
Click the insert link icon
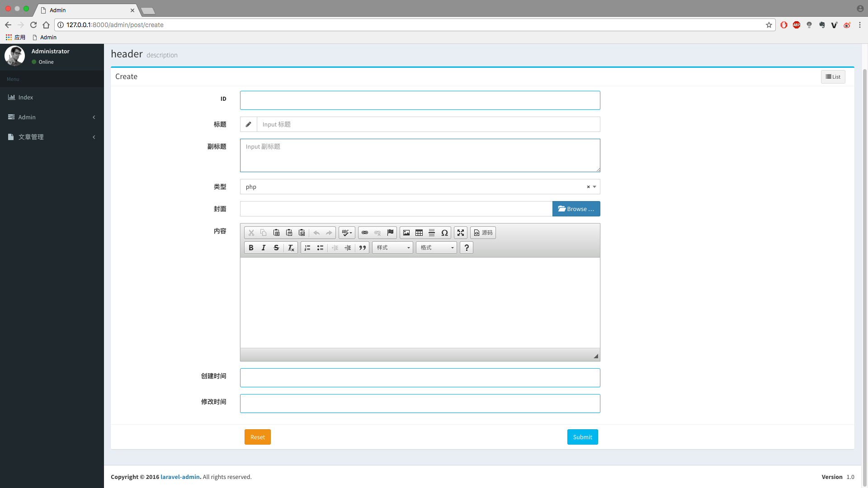pyautogui.click(x=365, y=233)
